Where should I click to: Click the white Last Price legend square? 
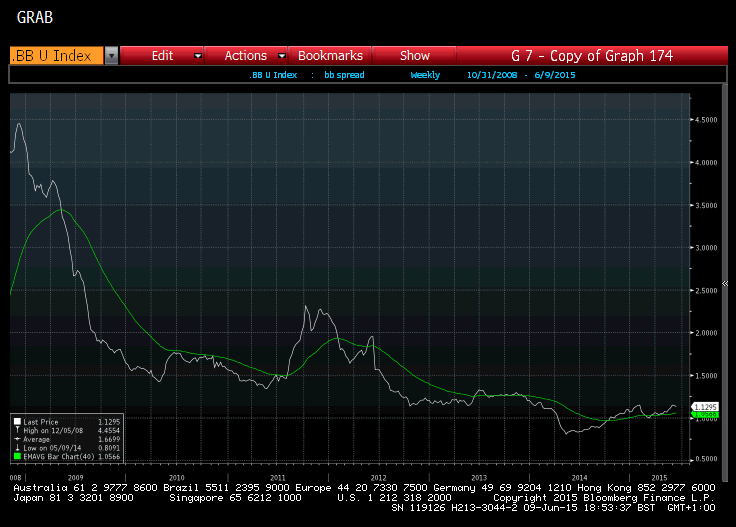[x=17, y=422]
